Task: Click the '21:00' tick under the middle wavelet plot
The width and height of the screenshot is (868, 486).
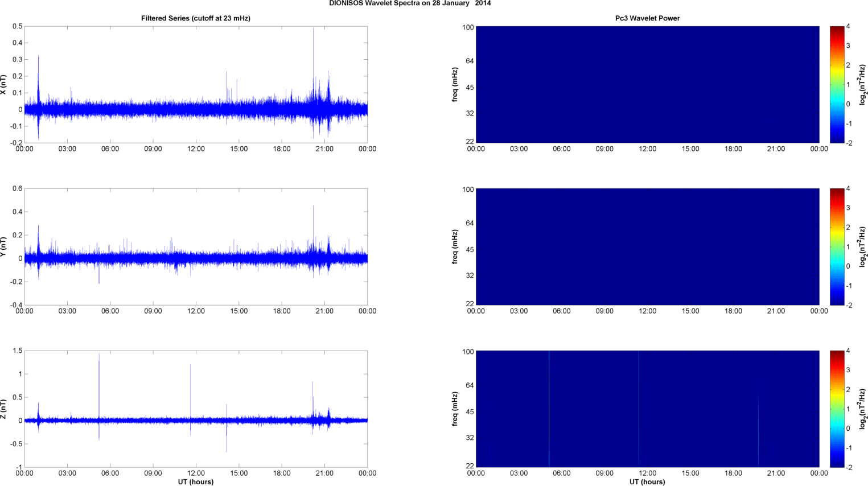Action: [776, 311]
